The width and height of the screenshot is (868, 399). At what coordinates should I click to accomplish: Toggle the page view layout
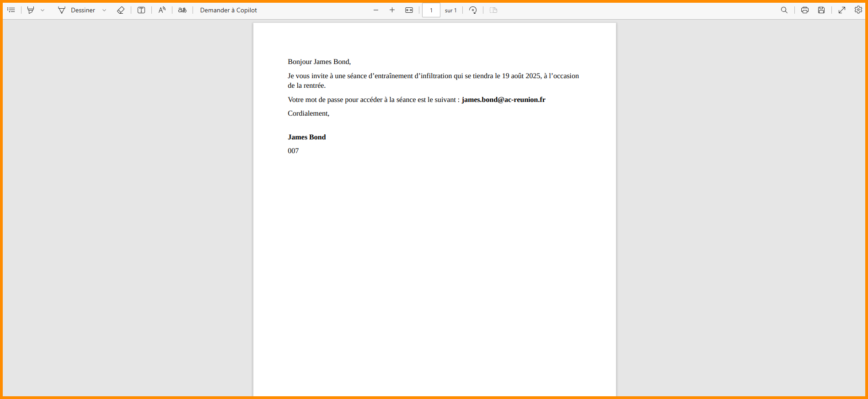493,10
